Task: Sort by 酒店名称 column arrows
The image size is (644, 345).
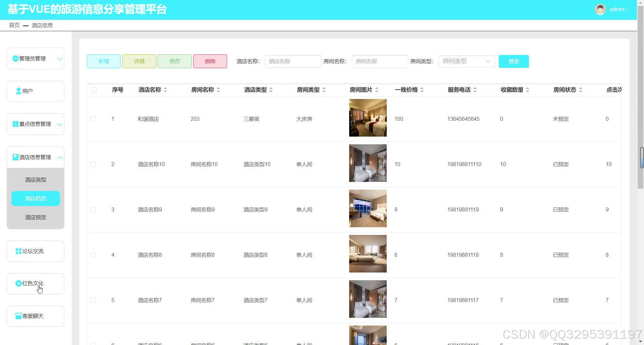Action: (165, 90)
